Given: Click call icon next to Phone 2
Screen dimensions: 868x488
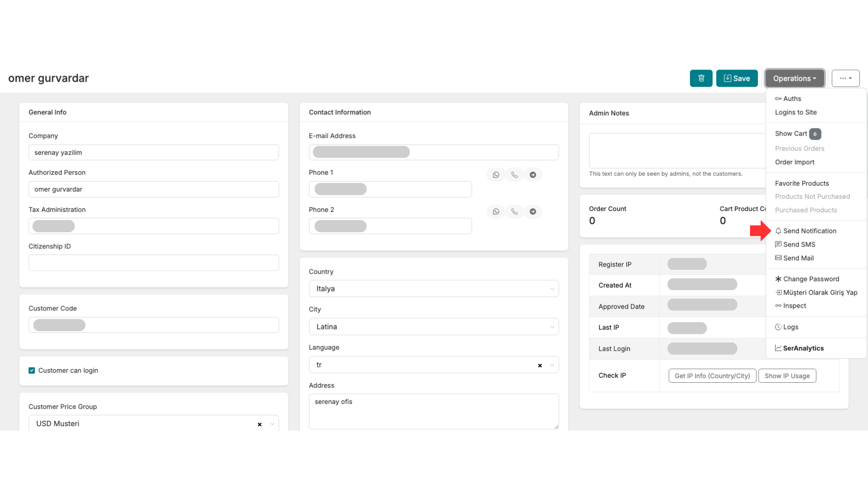Looking at the screenshot, I should coord(514,211).
